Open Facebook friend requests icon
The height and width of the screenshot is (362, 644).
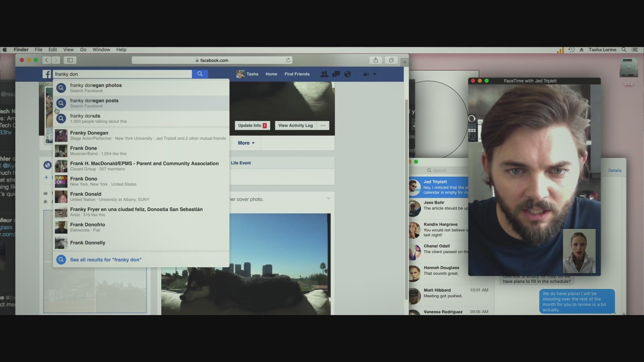(x=324, y=74)
